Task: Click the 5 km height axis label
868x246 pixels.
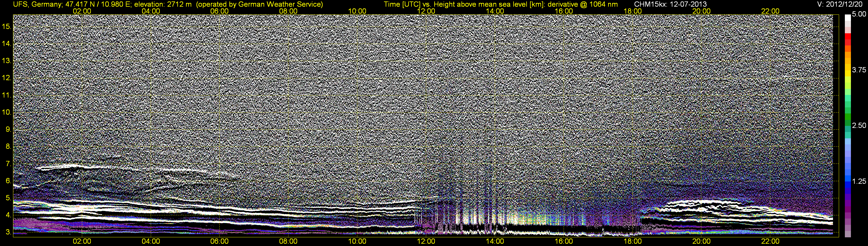Action: pos(8,198)
